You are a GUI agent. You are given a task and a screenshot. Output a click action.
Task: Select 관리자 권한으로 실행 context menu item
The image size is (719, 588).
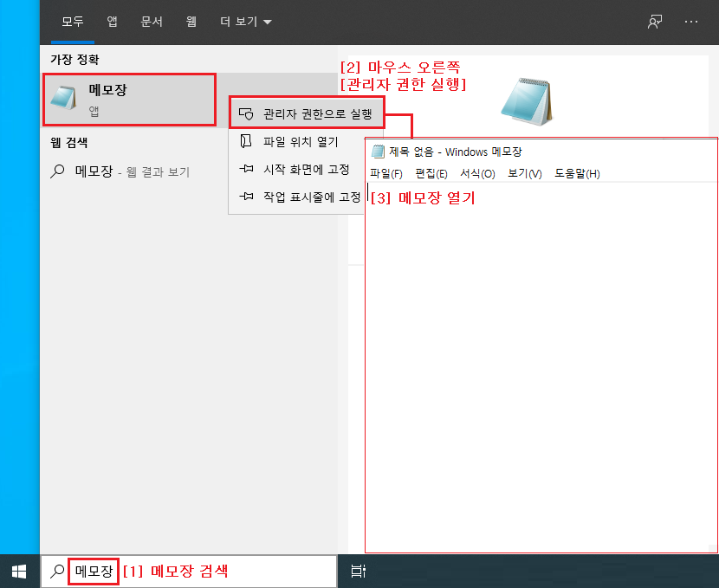click(307, 113)
